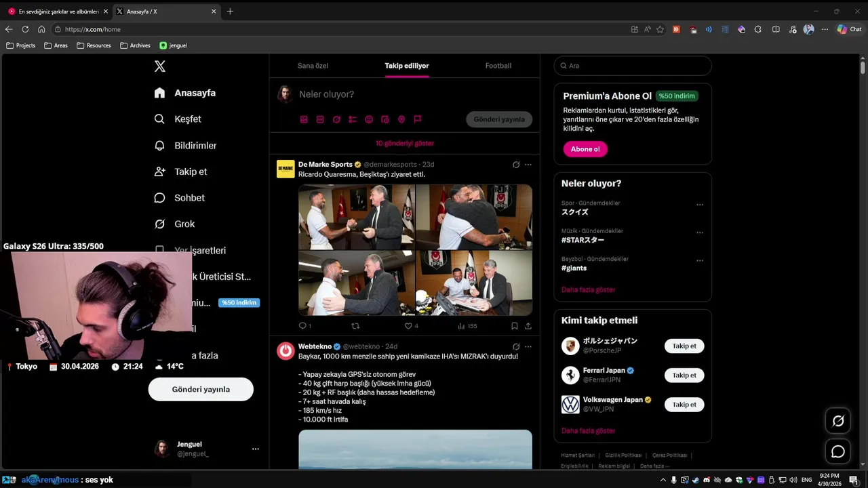The height and width of the screenshot is (488, 868).
Task: View analytics of De Marke Sports post
Action: pos(467,326)
